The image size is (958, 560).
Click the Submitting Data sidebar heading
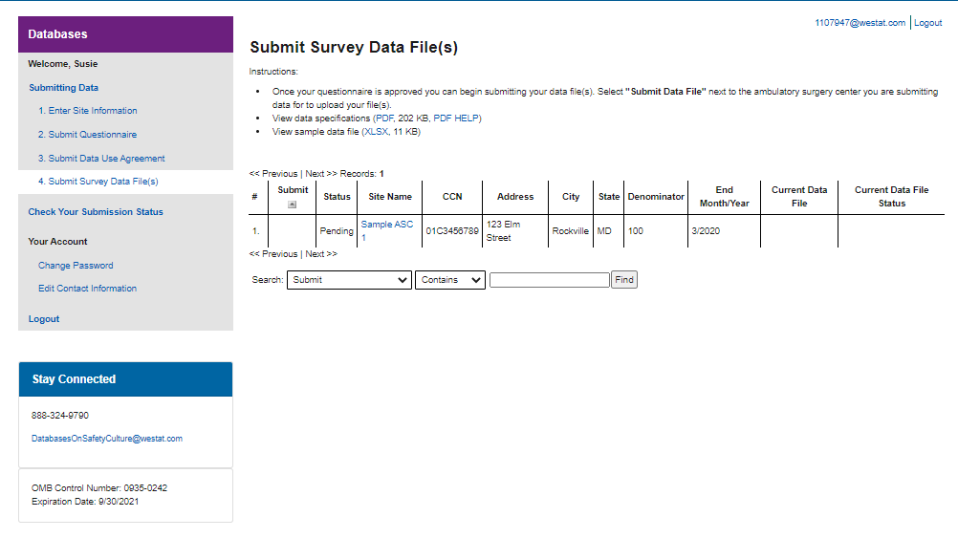[63, 88]
